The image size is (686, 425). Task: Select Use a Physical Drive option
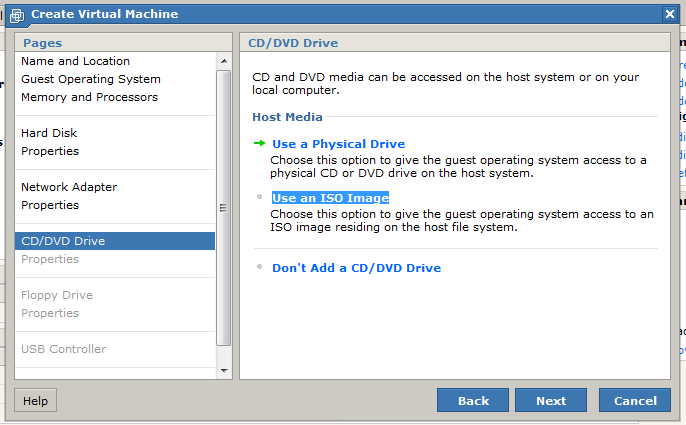(x=338, y=144)
